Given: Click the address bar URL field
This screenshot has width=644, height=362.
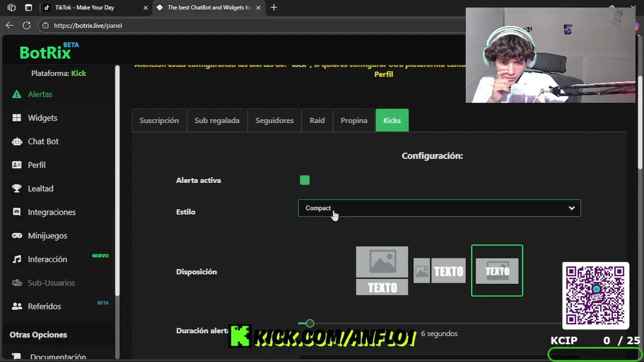Looking at the screenshot, I should [252, 25].
